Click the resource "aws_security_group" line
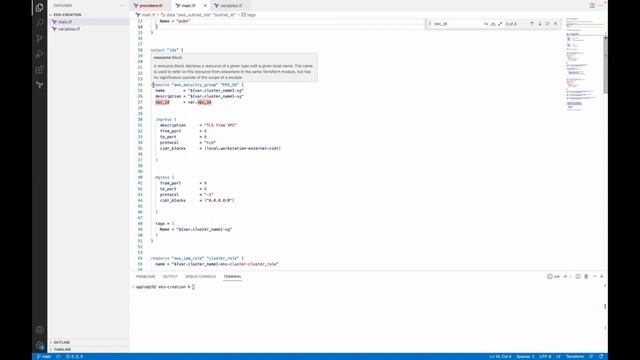 pyautogui.click(x=198, y=84)
